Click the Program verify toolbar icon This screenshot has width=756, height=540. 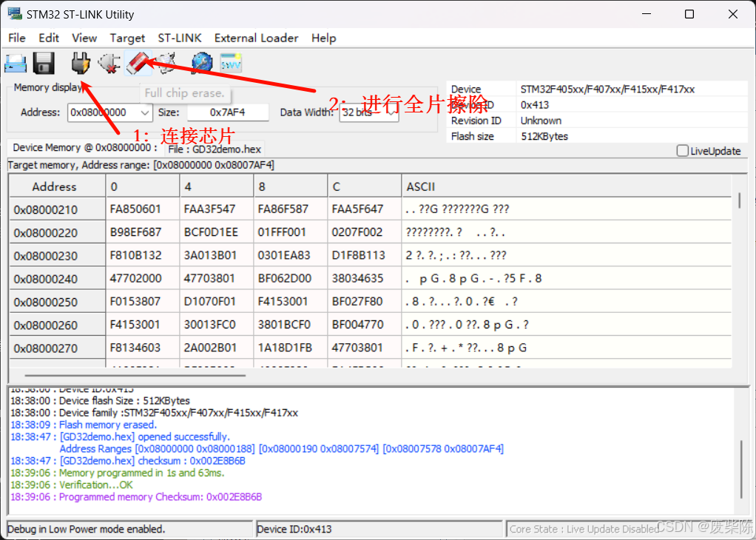(x=167, y=63)
